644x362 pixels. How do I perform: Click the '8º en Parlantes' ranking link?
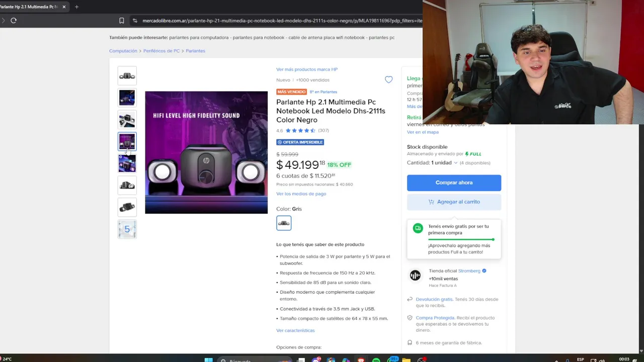click(x=324, y=92)
